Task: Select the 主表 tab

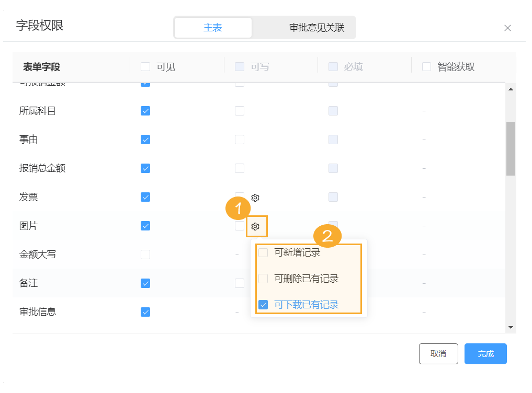Action: [213, 27]
